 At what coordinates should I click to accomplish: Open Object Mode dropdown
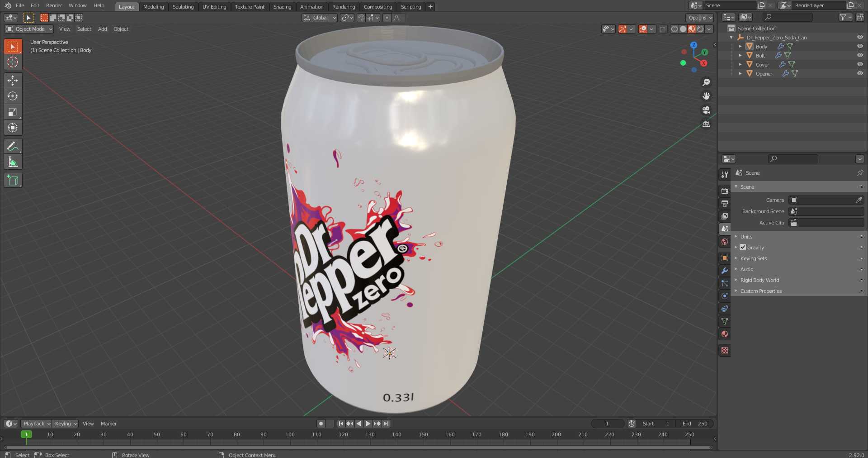pos(29,29)
